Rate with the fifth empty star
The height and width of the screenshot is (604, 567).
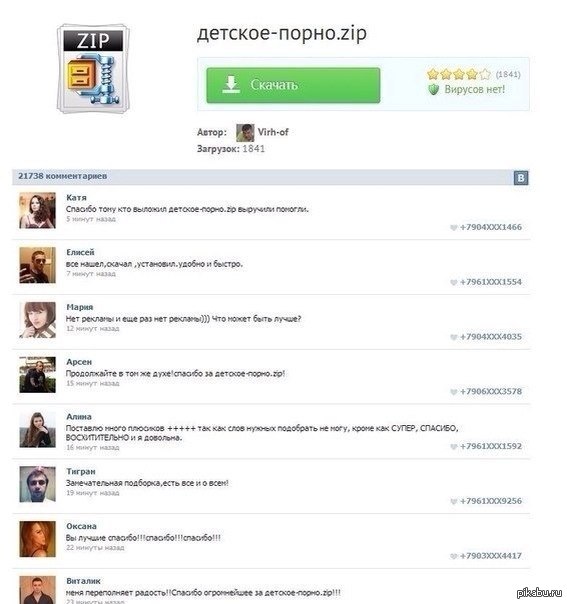485,74
